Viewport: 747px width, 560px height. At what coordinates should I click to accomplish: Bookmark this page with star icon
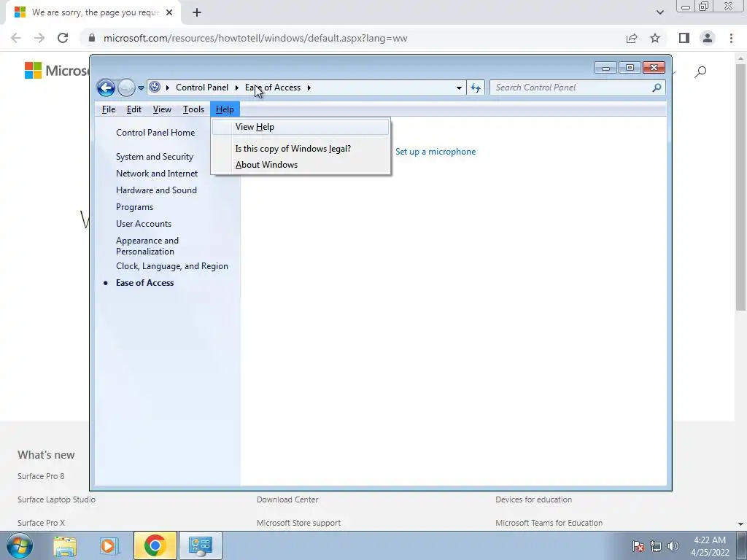pos(655,38)
